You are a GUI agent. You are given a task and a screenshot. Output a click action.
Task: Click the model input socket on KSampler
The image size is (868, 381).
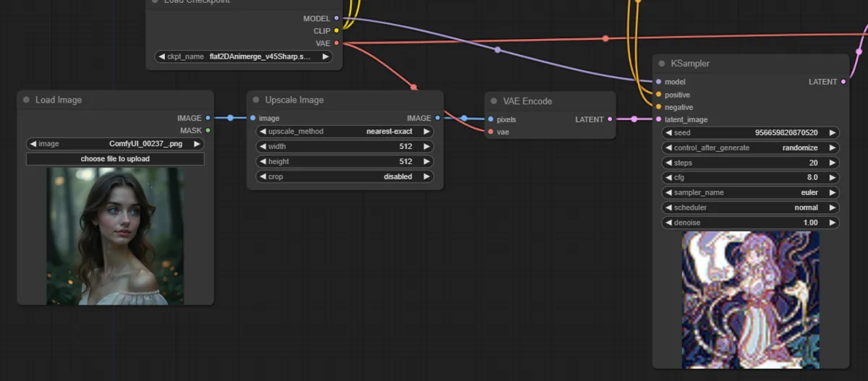(658, 82)
